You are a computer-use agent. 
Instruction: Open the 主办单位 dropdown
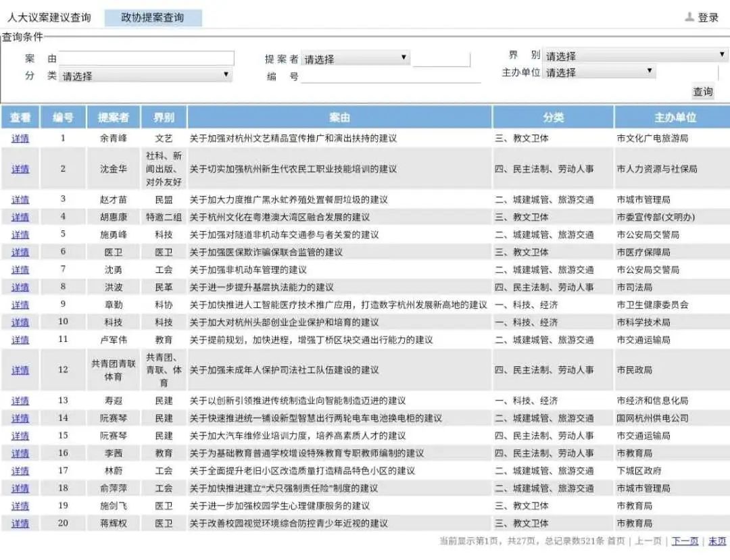coord(599,72)
